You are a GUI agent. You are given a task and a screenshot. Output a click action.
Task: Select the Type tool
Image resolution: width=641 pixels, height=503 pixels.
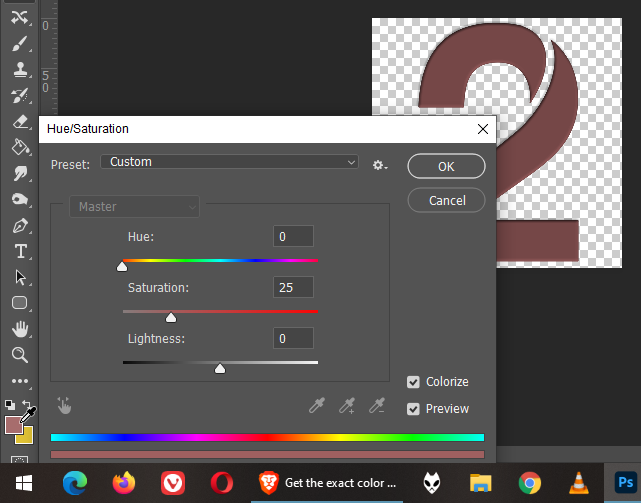20,251
